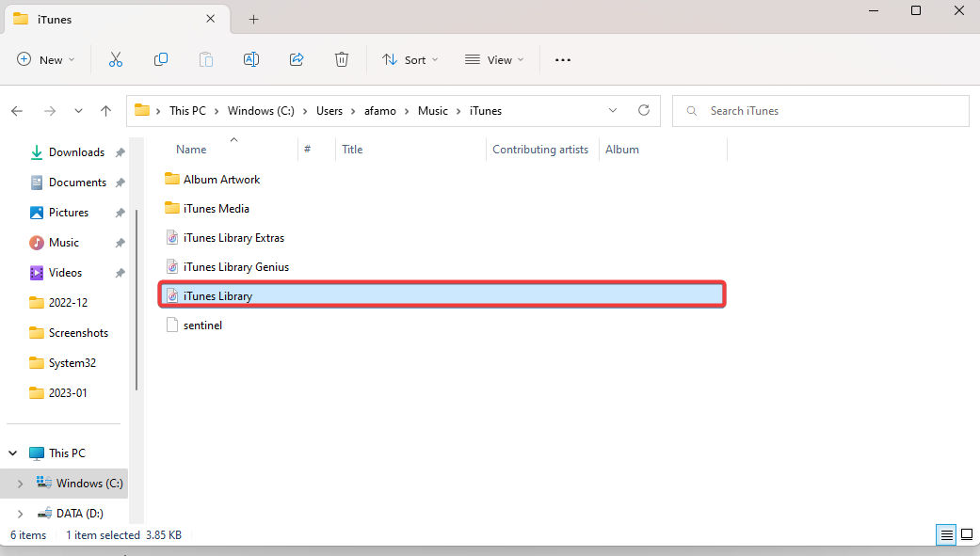Open Downloads in the sidebar

76,152
